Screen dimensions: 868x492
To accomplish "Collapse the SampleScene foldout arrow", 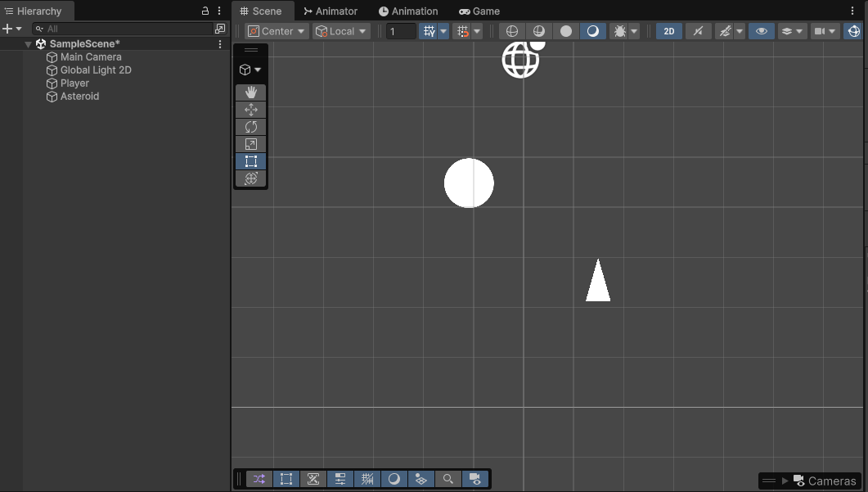I will click(x=28, y=44).
